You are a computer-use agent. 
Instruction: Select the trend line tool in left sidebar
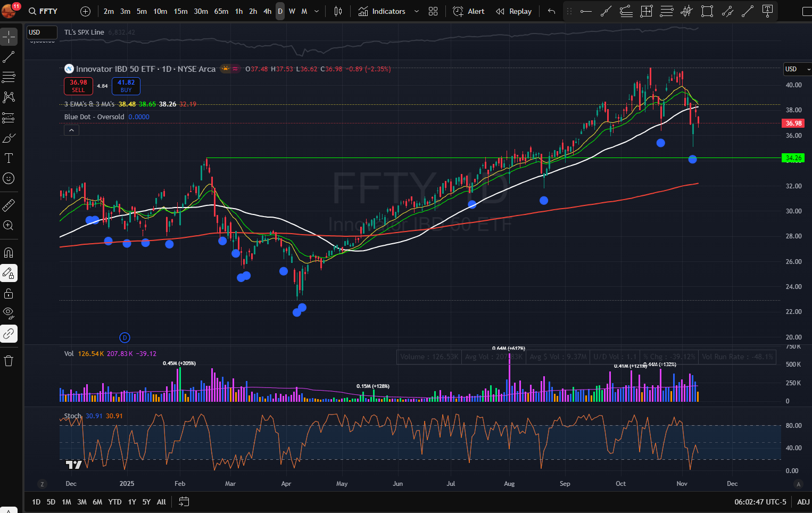pos(9,57)
